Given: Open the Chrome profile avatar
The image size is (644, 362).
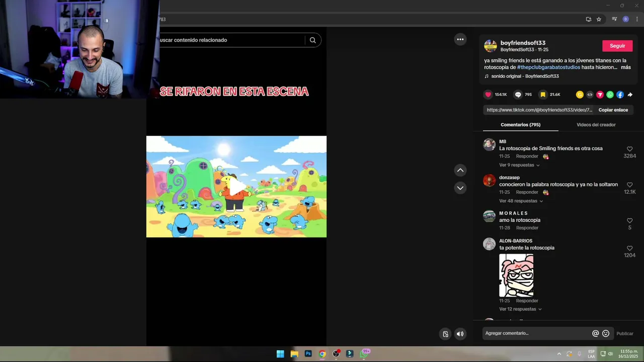Looking at the screenshot, I should [625, 19].
